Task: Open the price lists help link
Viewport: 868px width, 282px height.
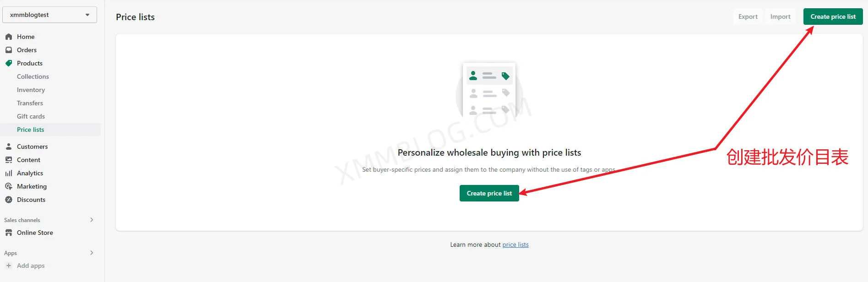Action: [515, 244]
